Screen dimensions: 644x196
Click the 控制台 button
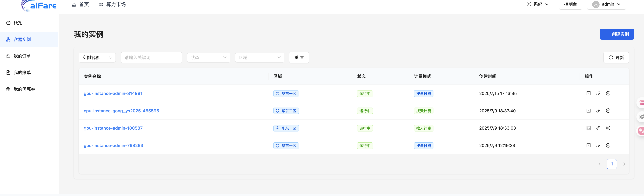[x=571, y=4]
